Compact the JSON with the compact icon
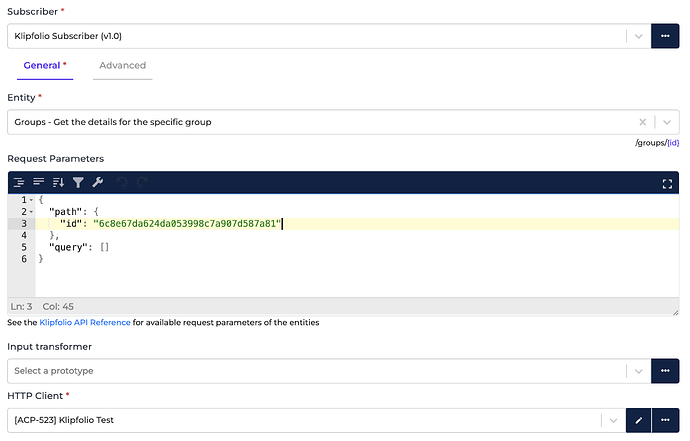This screenshot has width=690, height=441. pos(39,182)
